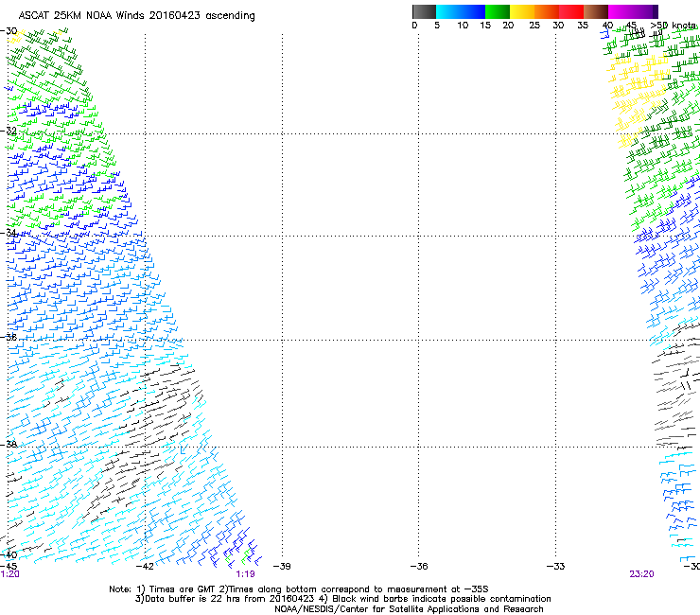Image resolution: width=700 pixels, height=615 pixels.
Task: Click the legend scale label '15'
Action: (x=485, y=26)
